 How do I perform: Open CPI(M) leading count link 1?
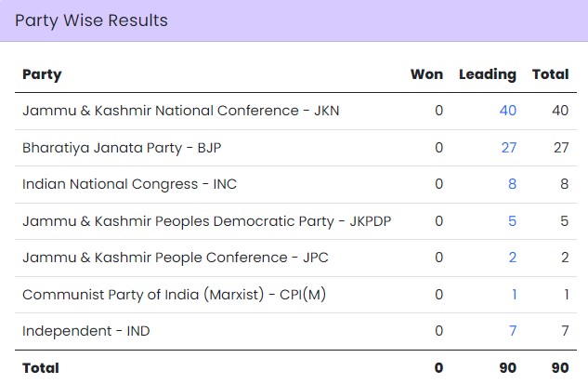coord(515,295)
